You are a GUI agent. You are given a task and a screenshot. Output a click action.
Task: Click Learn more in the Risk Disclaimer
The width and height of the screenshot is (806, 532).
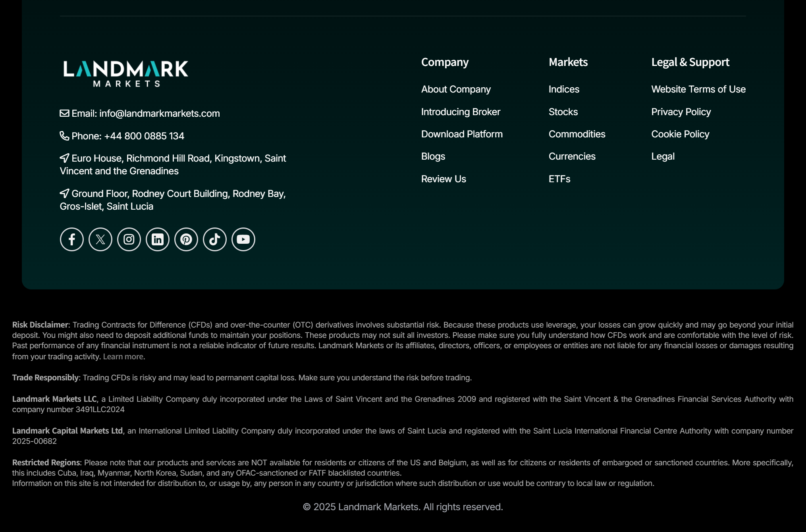point(123,357)
